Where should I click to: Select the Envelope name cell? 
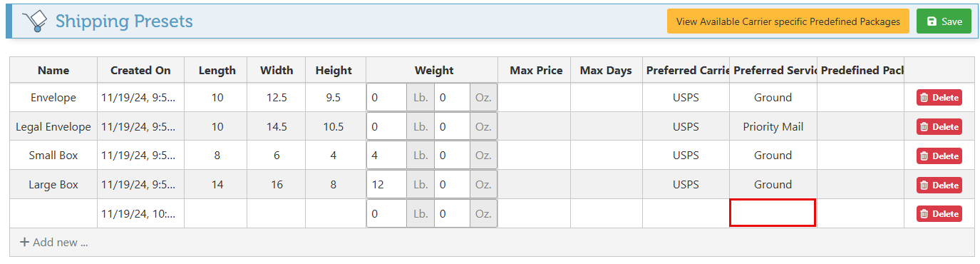click(x=53, y=98)
